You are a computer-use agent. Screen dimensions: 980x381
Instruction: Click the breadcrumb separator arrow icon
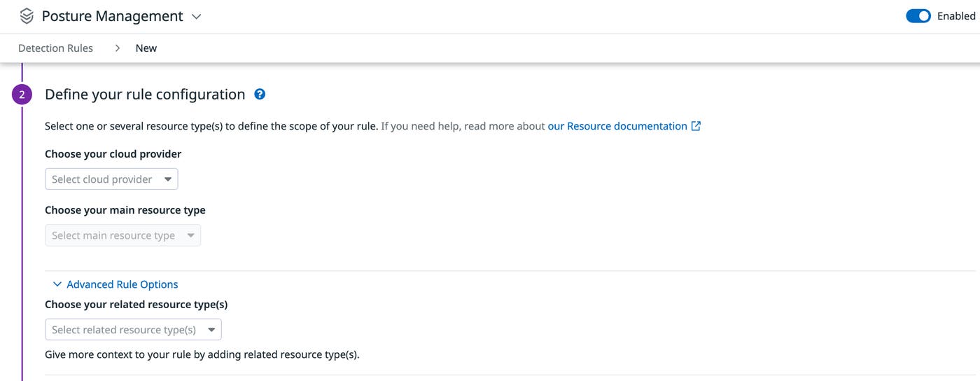tap(118, 48)
